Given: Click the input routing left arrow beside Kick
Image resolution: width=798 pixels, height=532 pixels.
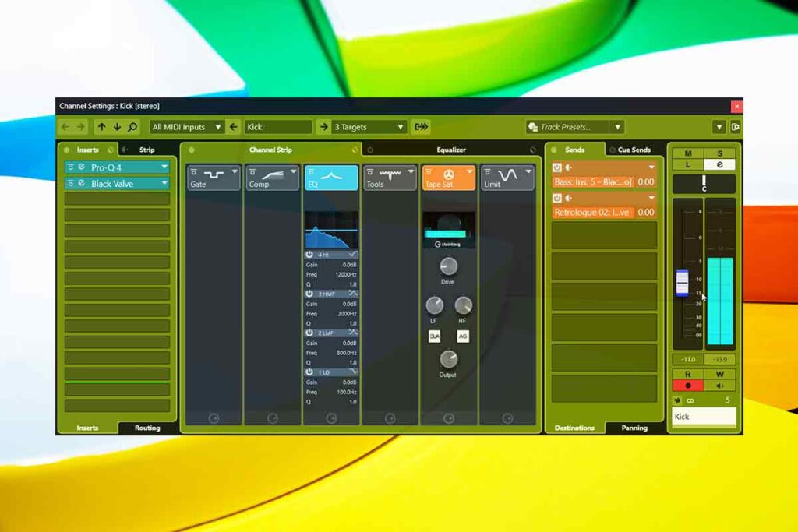Looking at the screenshot, I should [x=234, y=127].
